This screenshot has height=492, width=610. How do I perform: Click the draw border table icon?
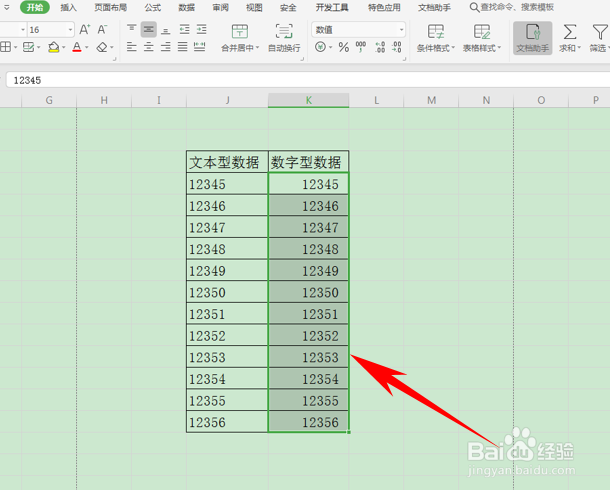28,47
